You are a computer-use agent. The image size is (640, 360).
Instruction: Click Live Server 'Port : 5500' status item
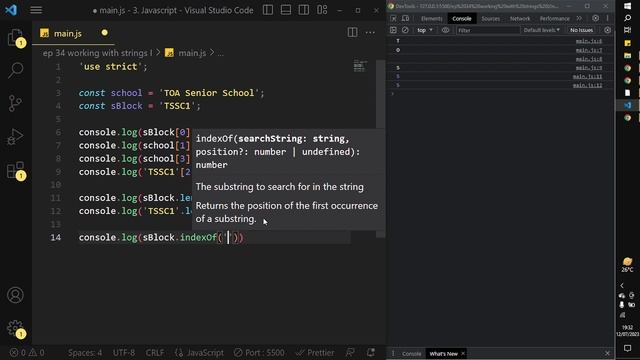tap(259, 353)
